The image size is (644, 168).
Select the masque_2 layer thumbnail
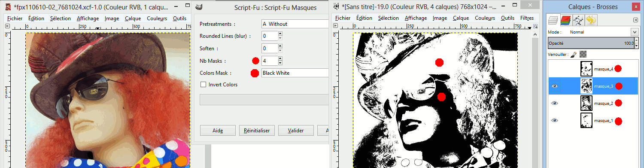click(586, 103)
